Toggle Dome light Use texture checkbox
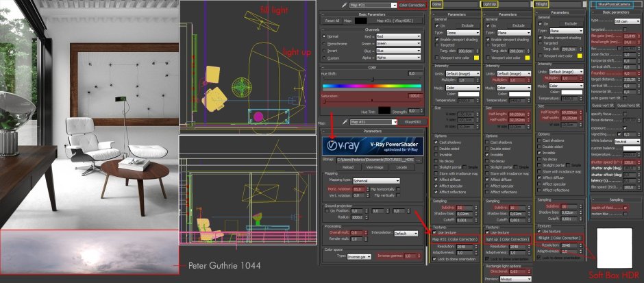The height and width of the screenshot is (283, 644). [x=434, y=233]
